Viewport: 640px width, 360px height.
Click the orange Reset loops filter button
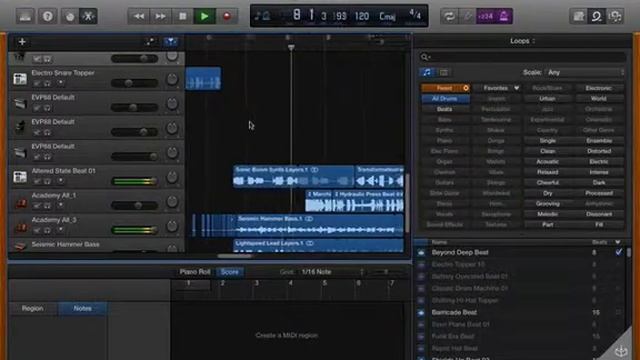tap(445, 88)
